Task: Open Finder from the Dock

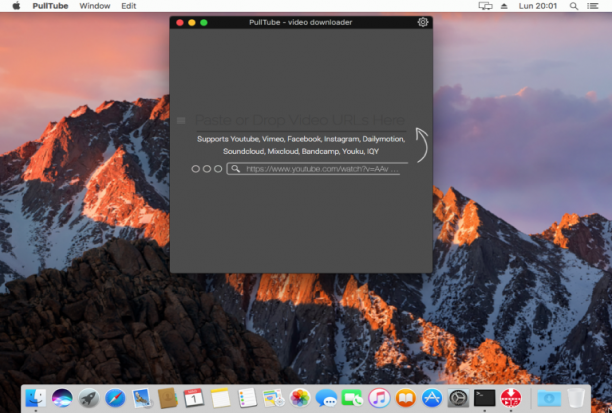Action: [x=36, y=398]
